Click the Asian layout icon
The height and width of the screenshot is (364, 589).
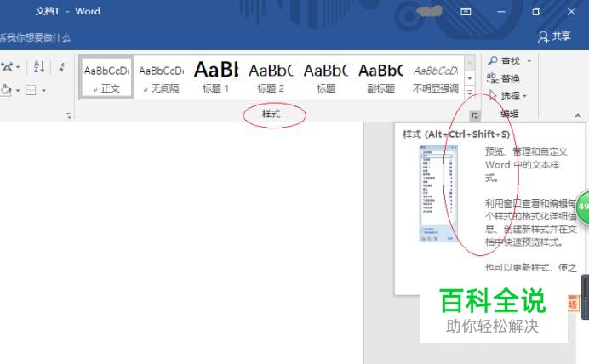(7, 67)
